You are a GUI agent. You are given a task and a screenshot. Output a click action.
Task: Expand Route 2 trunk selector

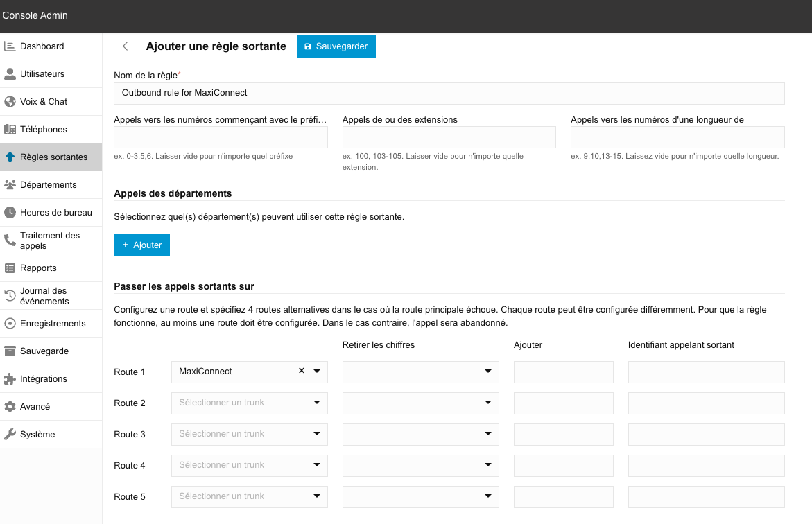pyautogui.click(x=317, y=403)
